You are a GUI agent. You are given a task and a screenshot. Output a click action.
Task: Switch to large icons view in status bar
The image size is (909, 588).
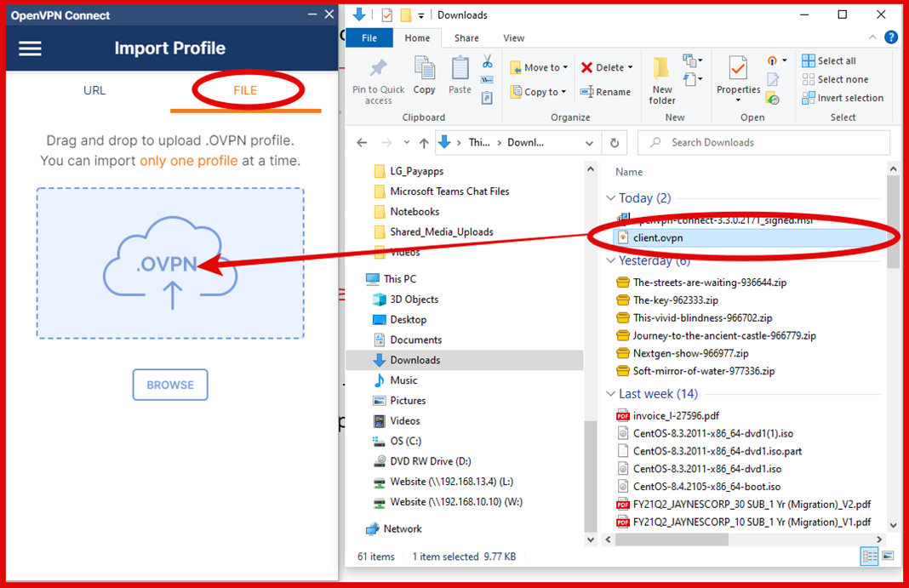pos(888,557)
